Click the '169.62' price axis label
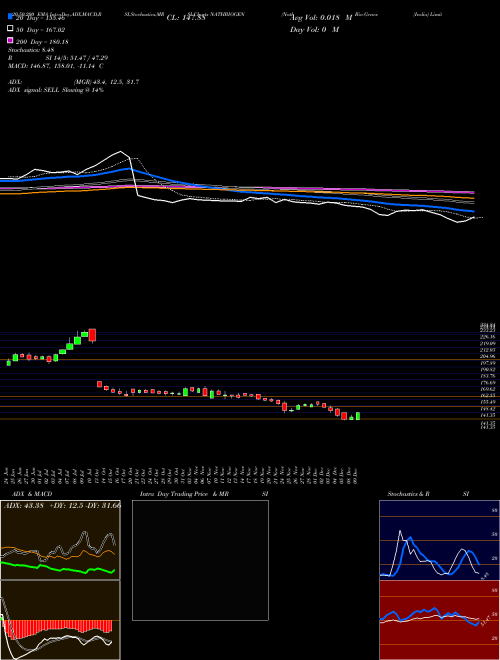 pos(488,389)
